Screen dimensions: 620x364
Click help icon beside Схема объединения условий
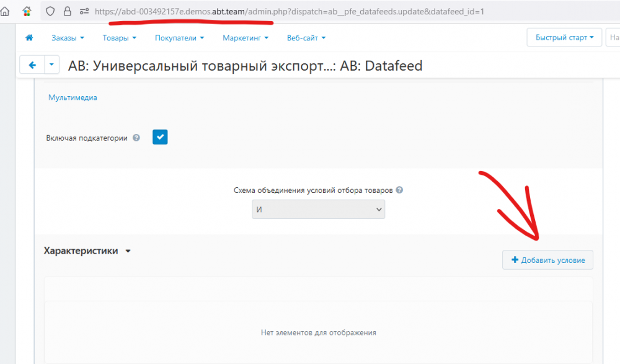pos(399,190)
